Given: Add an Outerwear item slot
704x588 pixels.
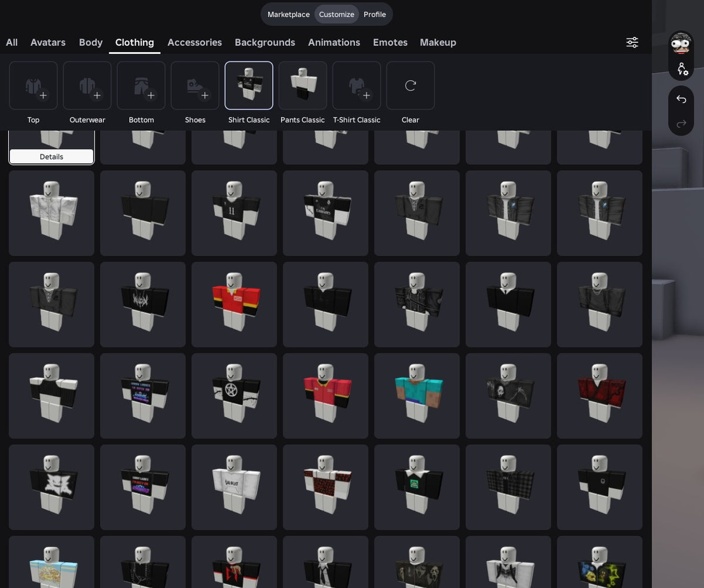Looking at the screenshot, I should (87, 86).
